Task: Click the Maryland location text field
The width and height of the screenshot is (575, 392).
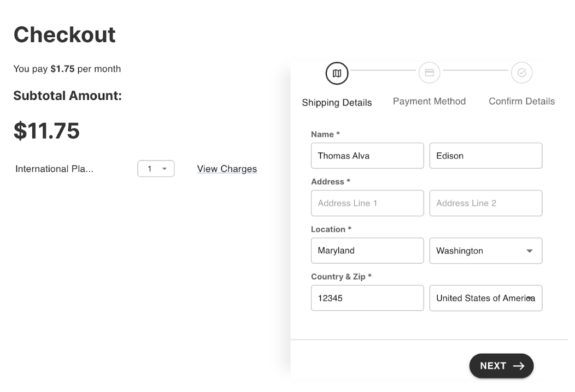Action: [367, 251]
